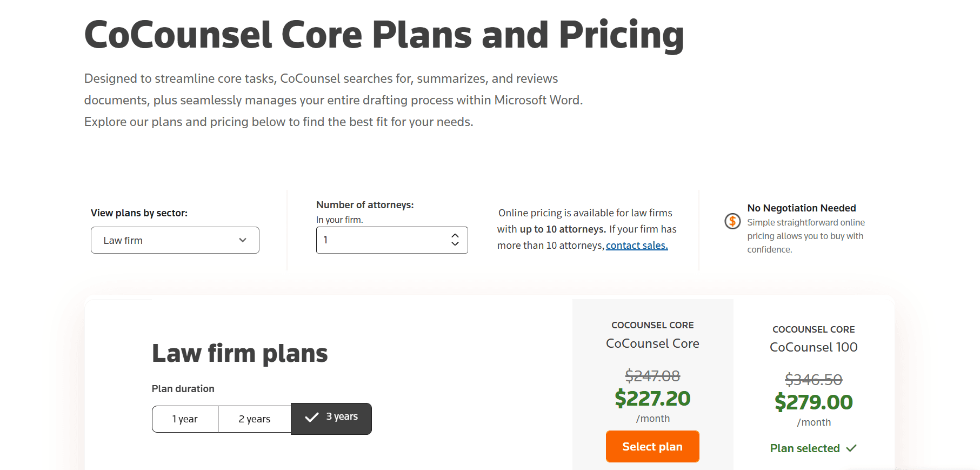This screenshot has height=470, width=980.
Task: Select the 1 year plan duration
Action: click(185, 419)
